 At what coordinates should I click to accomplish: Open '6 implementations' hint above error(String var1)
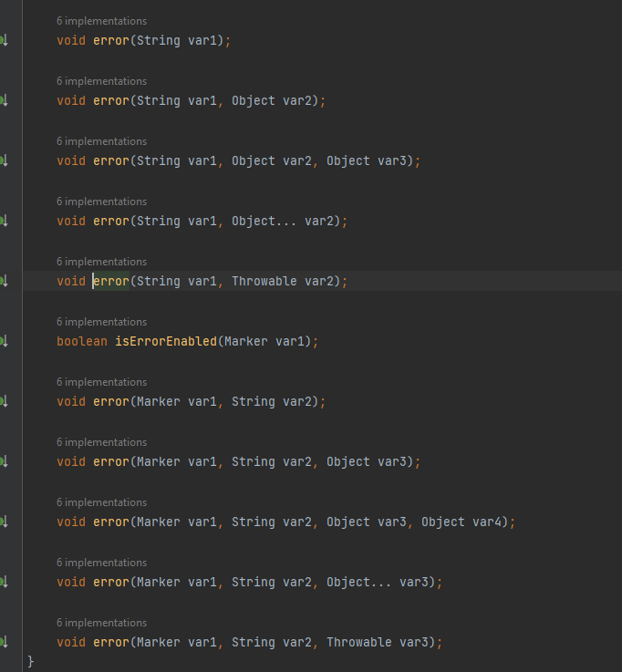(x=101, y=21)
